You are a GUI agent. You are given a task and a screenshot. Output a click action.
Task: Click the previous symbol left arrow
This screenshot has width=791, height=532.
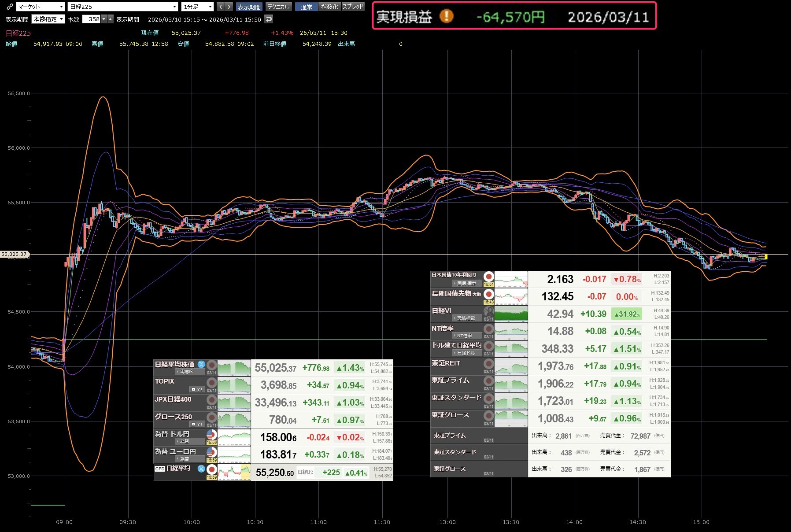[x=221, y=7]
